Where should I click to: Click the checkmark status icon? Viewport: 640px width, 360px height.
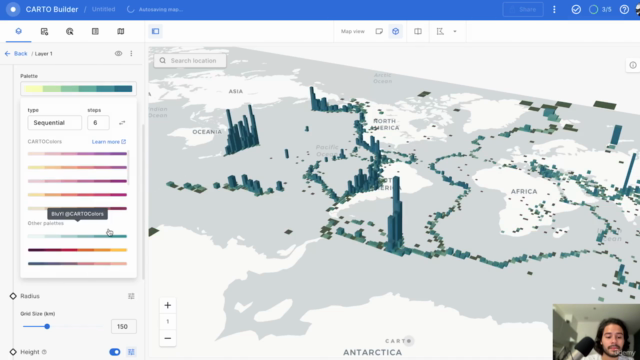(x=576, y=9)
